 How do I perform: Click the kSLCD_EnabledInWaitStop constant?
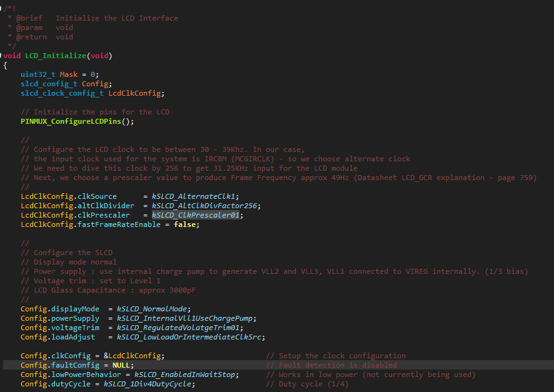click(187, 374)
